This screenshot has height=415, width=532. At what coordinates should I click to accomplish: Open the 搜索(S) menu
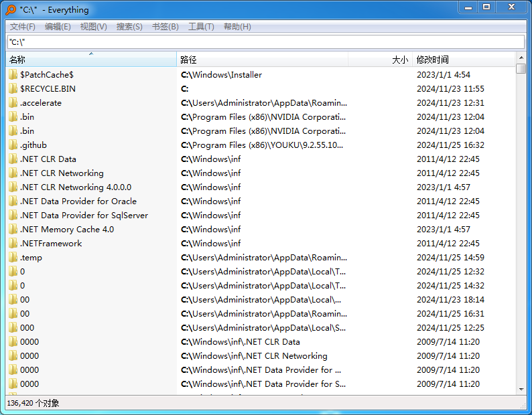point(129,27)
